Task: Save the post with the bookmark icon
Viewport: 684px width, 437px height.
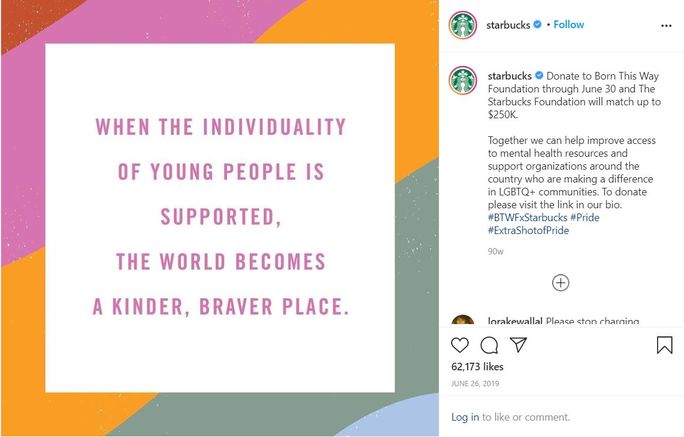Action: pyautogui.click(x=664, y=345)
